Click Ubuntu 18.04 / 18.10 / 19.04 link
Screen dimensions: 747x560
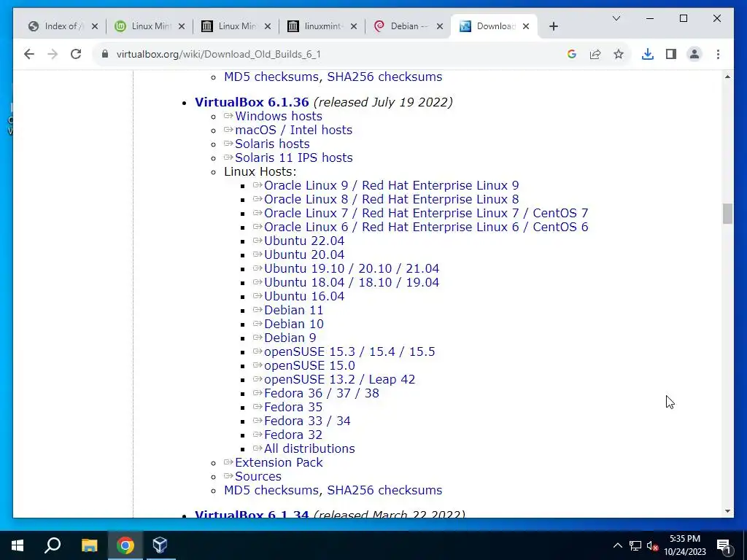point(352,282)
